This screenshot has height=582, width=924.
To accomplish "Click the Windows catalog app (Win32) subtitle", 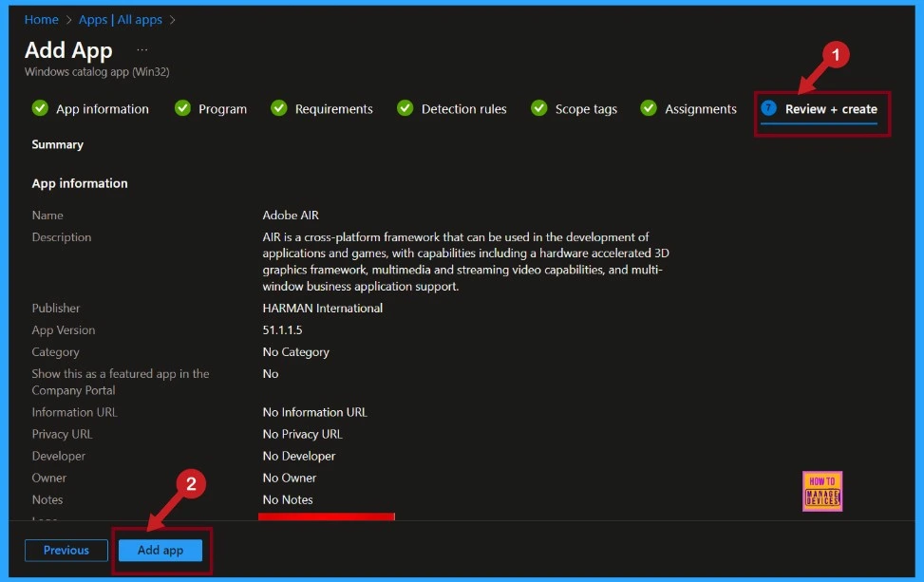I will [97, 72].
